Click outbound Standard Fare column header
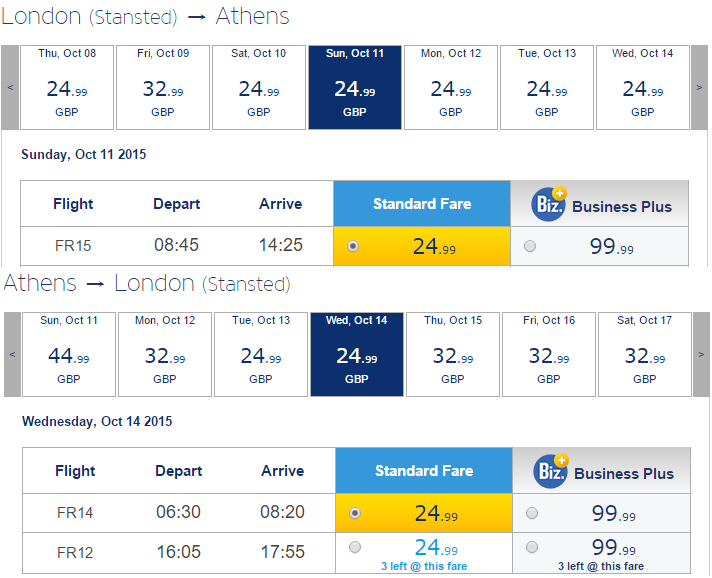 [422, 203]
